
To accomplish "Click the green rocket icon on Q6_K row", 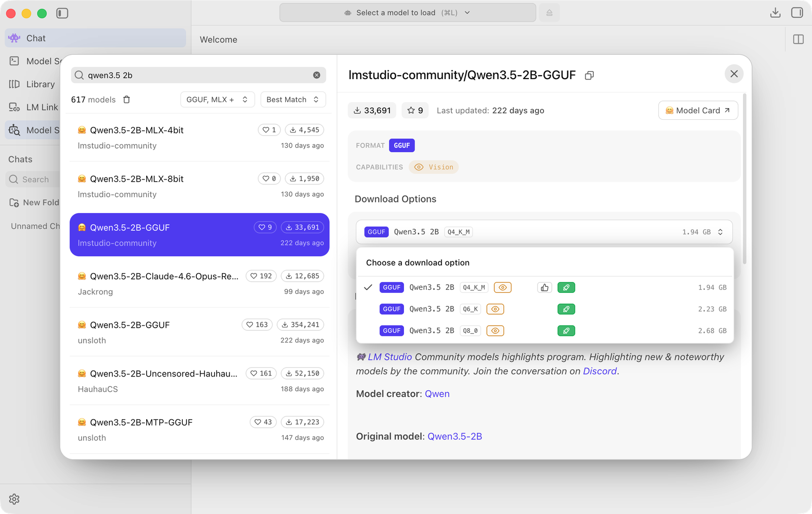I will point(566,309).
